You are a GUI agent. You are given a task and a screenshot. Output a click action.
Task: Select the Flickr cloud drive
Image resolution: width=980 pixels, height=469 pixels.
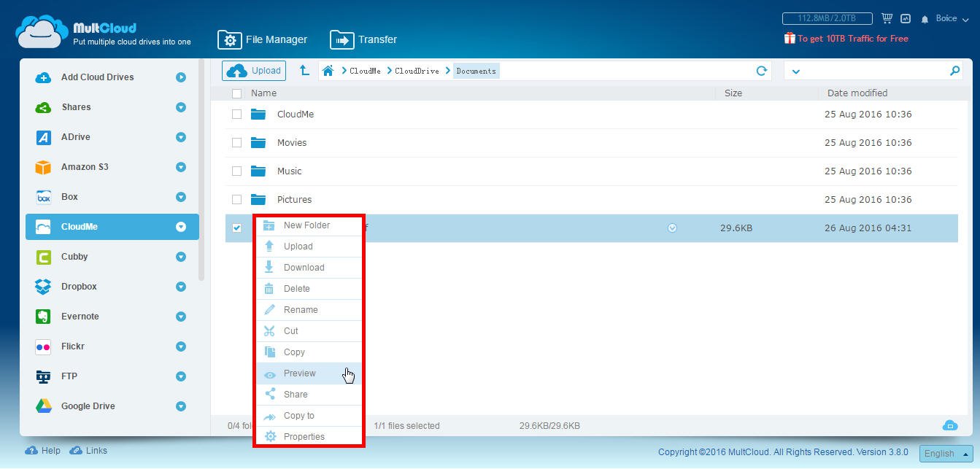(x=73, y=346)
